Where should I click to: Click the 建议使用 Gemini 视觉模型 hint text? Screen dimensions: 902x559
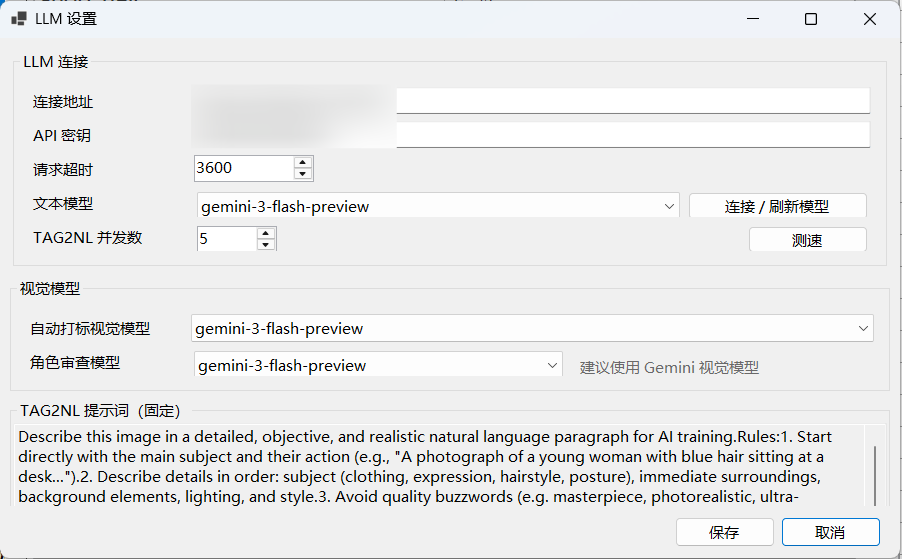pyautogui.click(x=669, y=367)
